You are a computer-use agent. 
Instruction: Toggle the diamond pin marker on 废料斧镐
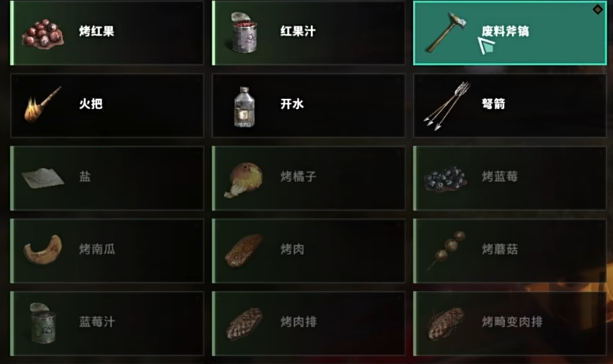pos(598,9)
